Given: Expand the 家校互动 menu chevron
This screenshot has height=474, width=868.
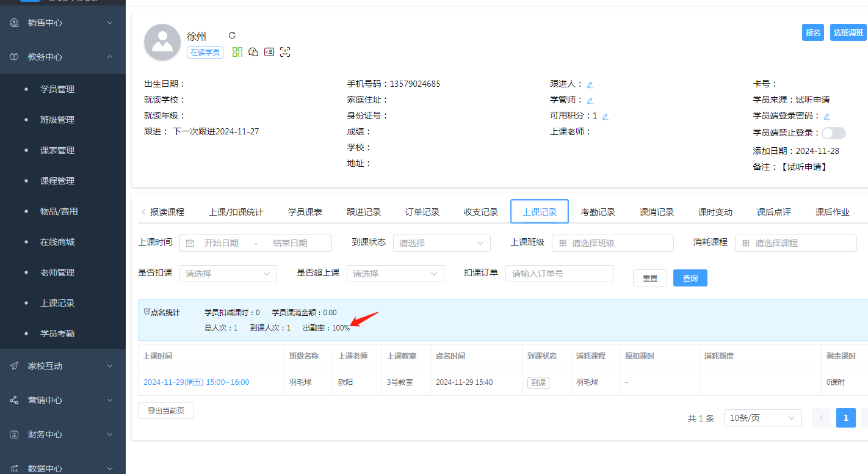Looking at the screenshot, I should pos(110,366).
